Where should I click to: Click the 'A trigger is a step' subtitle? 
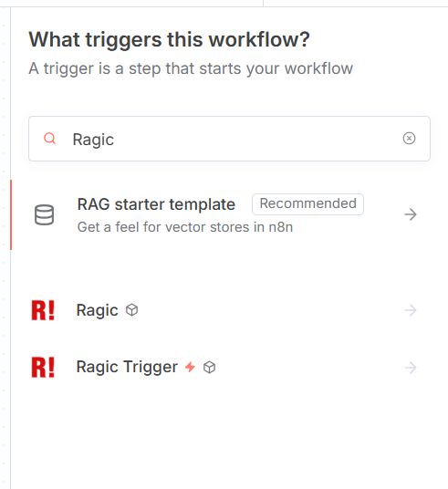(191, 68)
